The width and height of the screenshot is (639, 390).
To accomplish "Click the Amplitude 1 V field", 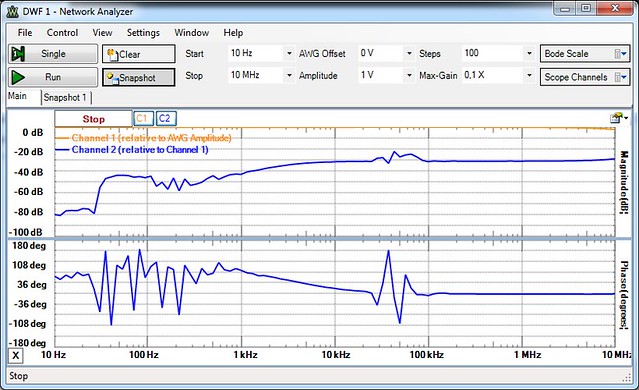I will (x=381, y=75).
